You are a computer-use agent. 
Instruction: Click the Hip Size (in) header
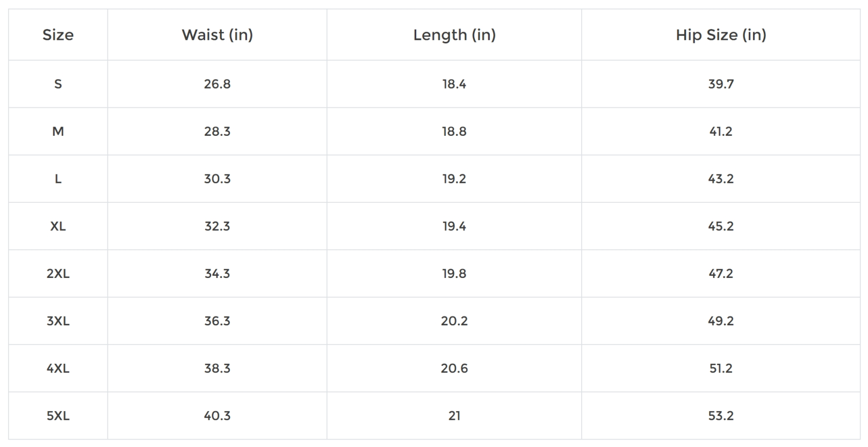[x=721, y=35]
